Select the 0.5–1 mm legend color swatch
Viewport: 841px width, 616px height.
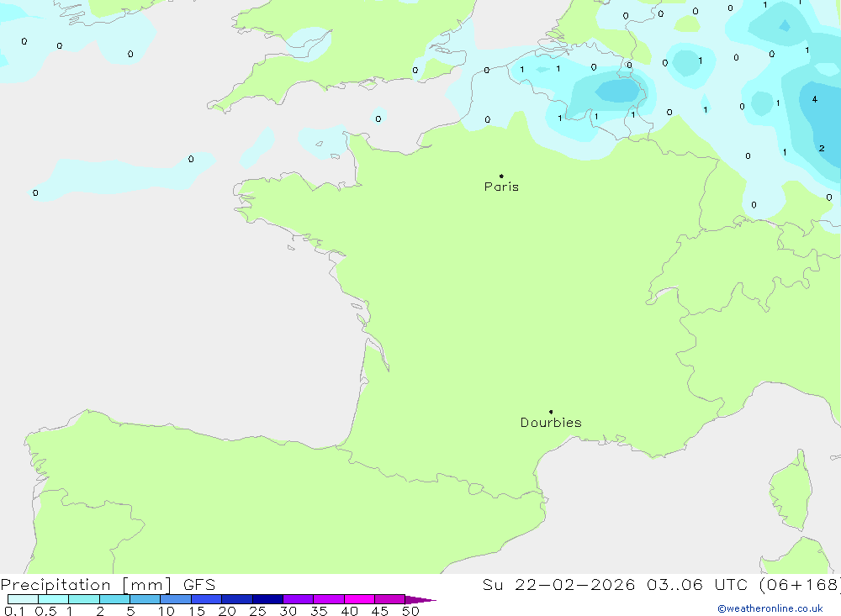click(x=54, y=599)
